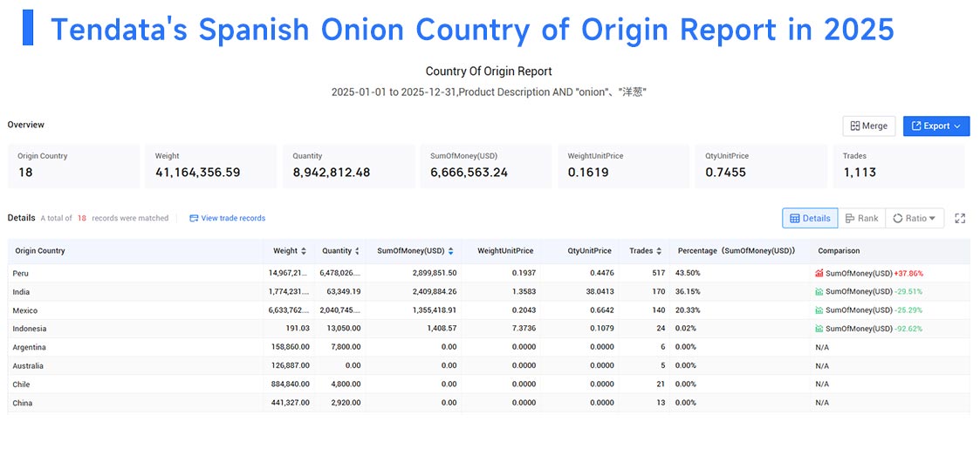Click Peru's trades count 517
Screen dimensions: 980x456
coord(657,274)
